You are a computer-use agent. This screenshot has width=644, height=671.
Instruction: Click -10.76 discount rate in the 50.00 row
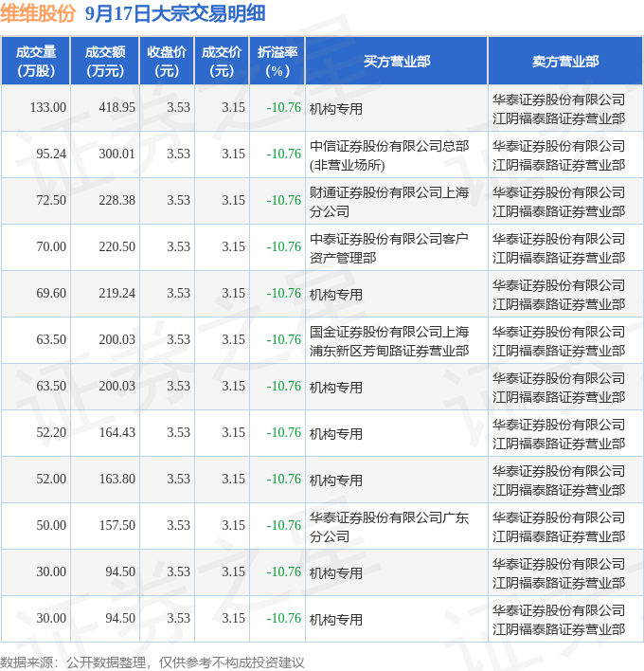pos(284,525)
